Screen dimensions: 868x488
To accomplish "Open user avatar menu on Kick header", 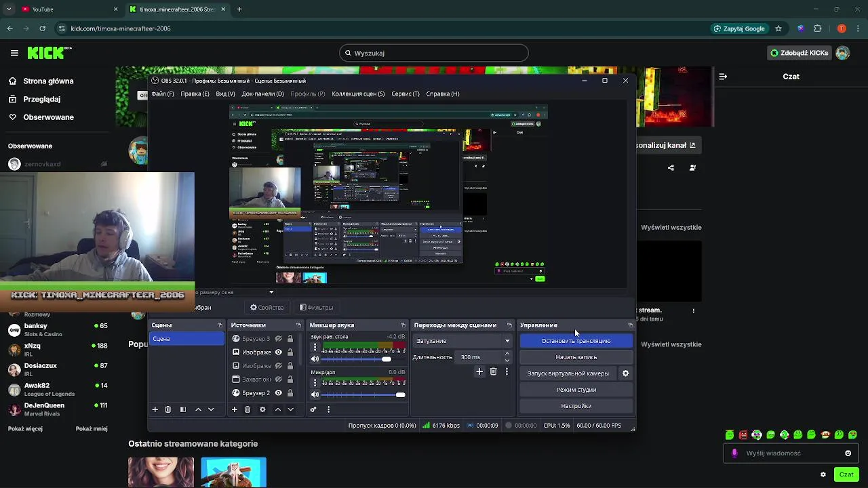I will click(842, 53).
